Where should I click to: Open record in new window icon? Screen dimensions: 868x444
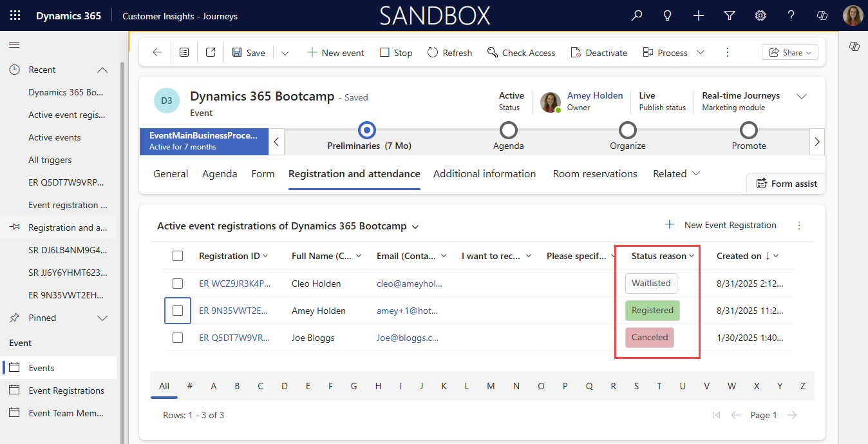pos(211,53)
